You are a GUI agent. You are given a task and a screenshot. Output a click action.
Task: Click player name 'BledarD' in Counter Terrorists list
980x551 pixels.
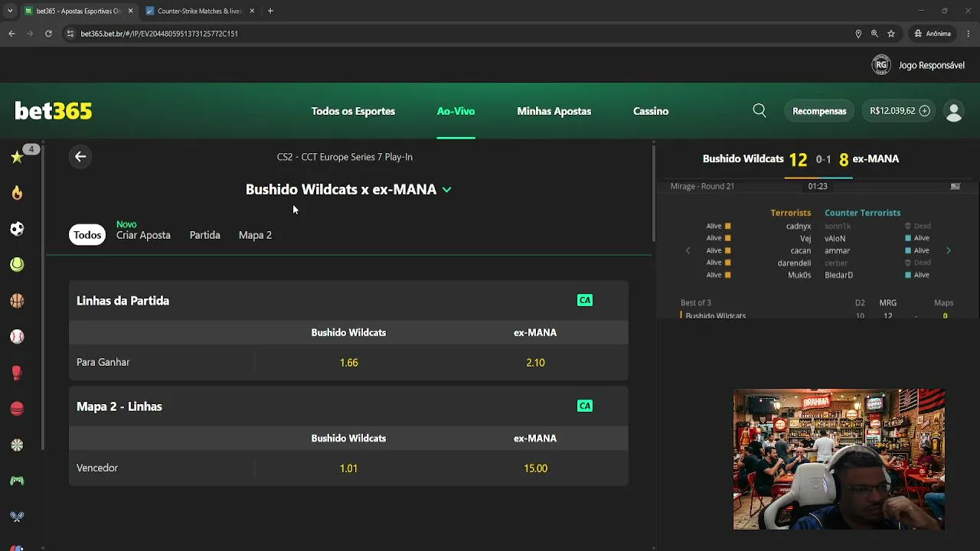pyautogui.click(x=838, y=275)
